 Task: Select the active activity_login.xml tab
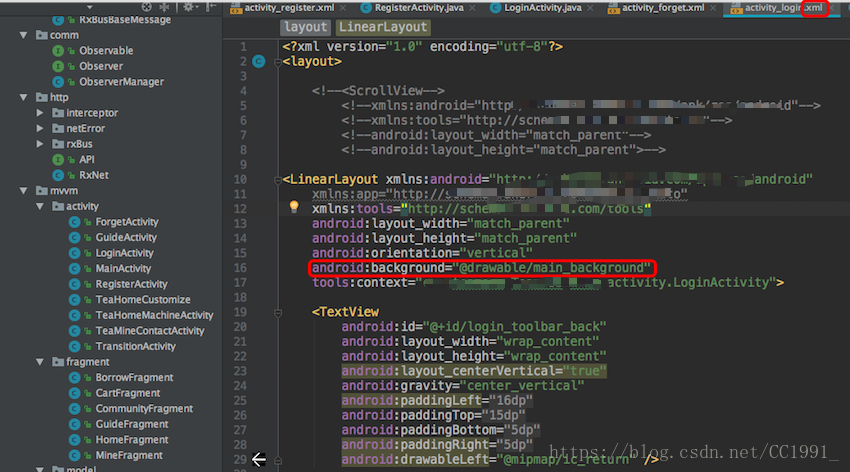[x=783, y=8]
